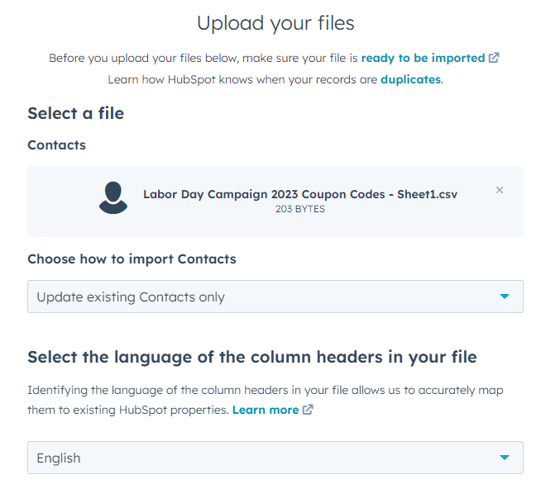Click the 'Upload your files' page heading
This screenshot has height=489, width=541.
pos(275,23)
